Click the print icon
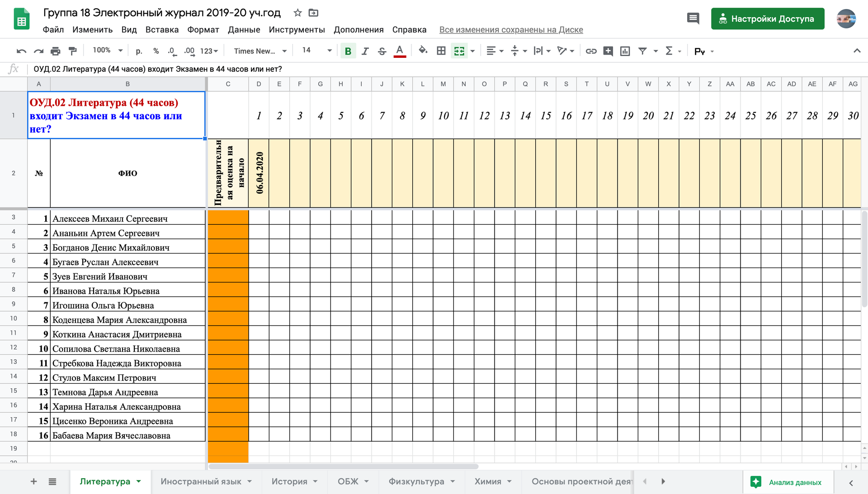 click(55, 51)
